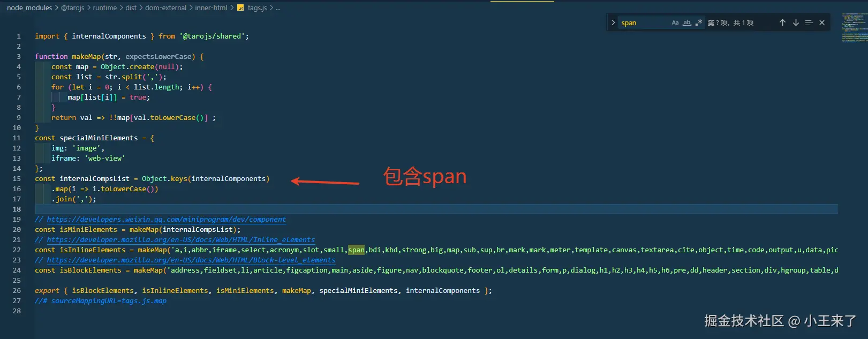Click the minimap code overview
This screenshot has width=868, height=339.
854,28
